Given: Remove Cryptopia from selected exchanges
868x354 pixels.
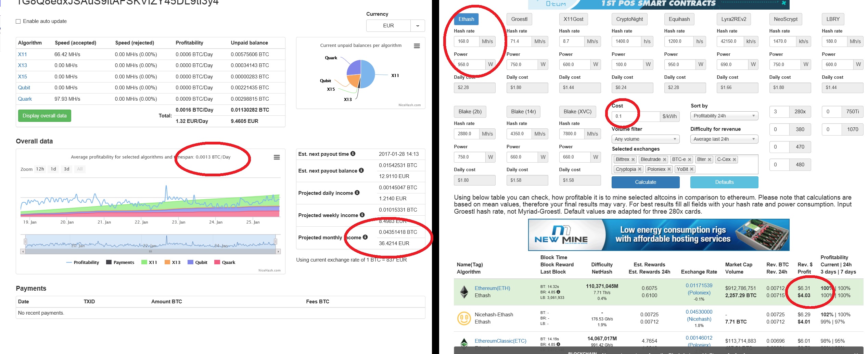Looking at the screenshot, I should click(639, 169).
